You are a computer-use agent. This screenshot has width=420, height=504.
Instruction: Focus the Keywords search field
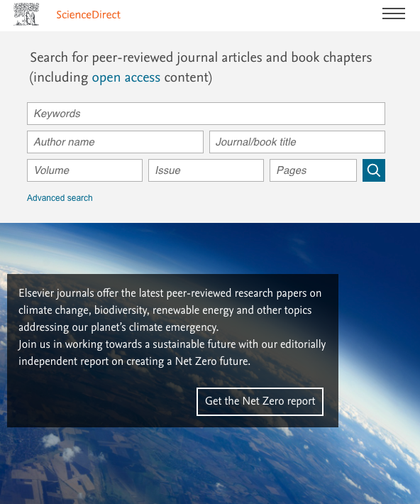click(206, 114)
